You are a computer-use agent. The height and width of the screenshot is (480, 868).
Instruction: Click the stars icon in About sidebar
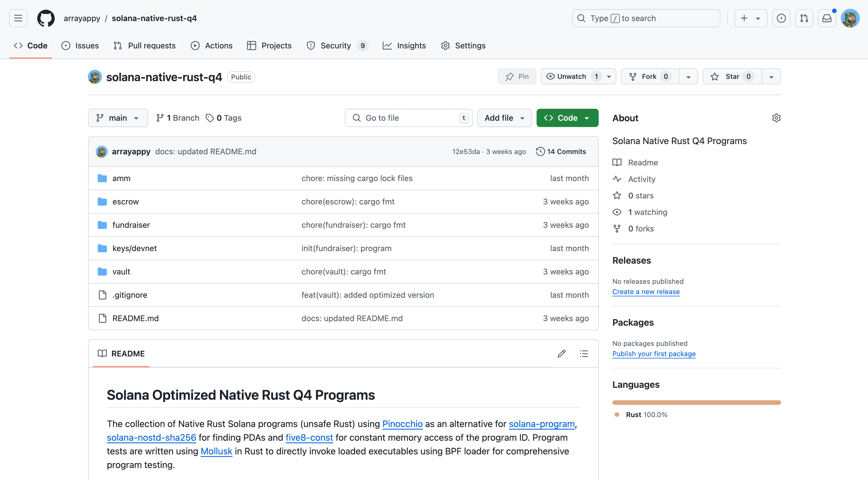click(617, 195)
